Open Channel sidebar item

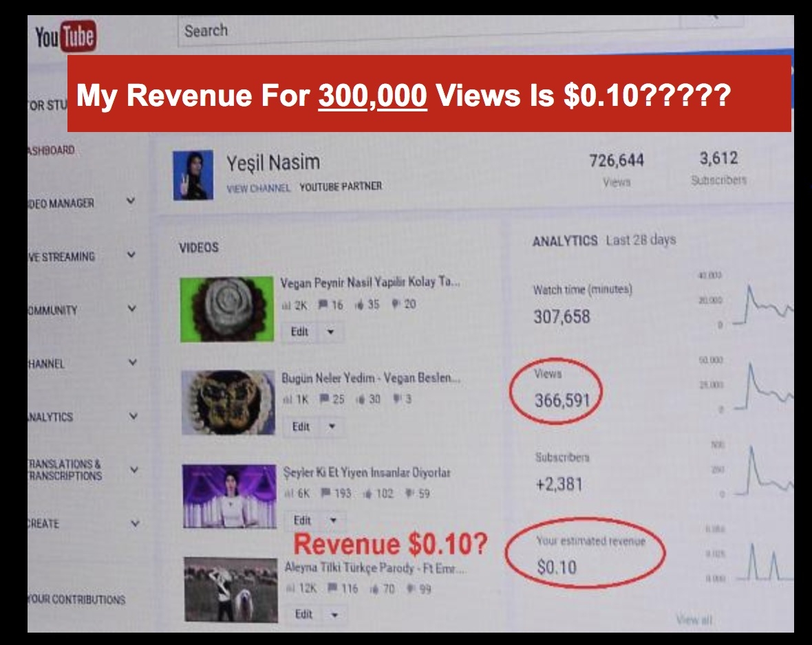point(47,364)
